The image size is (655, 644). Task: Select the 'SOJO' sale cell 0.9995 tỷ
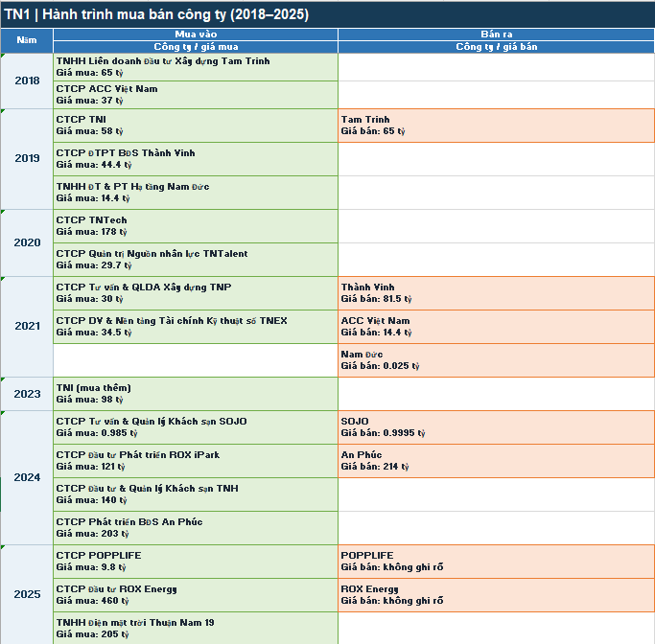tap(496, 427)
